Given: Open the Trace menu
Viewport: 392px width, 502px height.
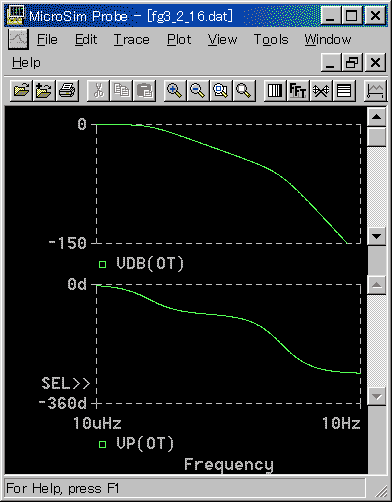Looking at the screenshot, I should pyautogui.click(x=132, y=40).
